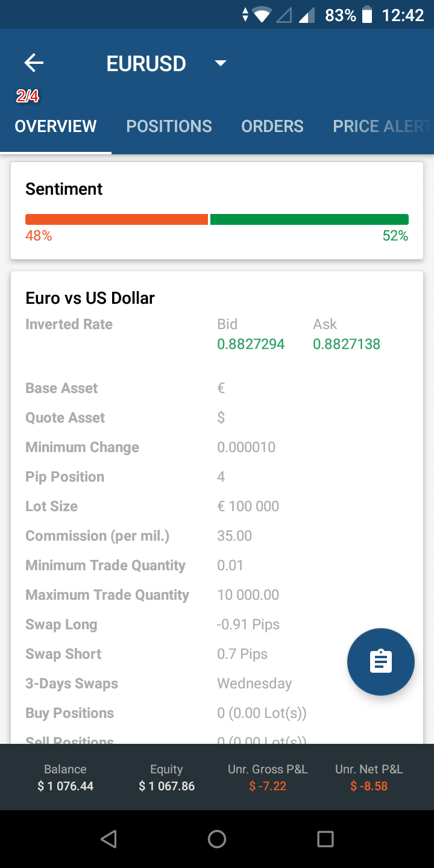Select the Overview tab
The image size is (434, 868).
[55, 126]
